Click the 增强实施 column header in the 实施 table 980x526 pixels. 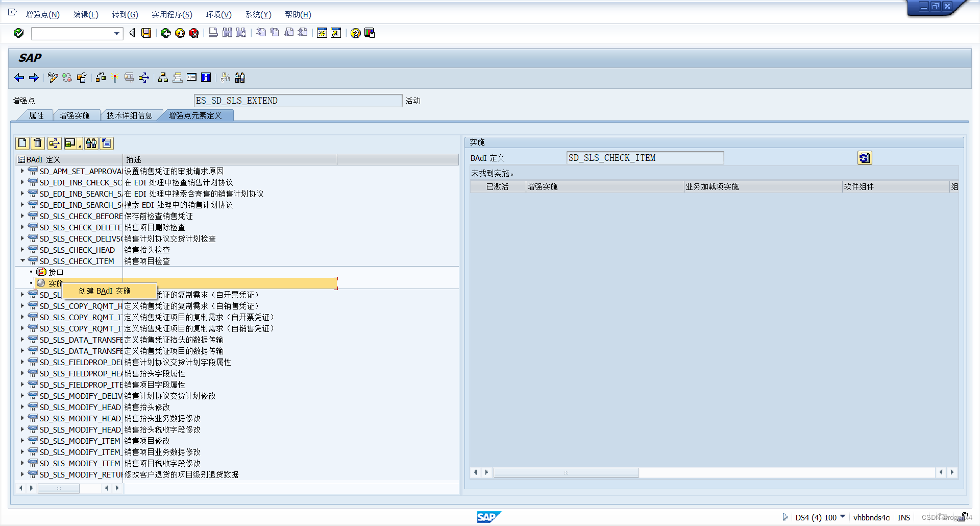pos(604,187)
